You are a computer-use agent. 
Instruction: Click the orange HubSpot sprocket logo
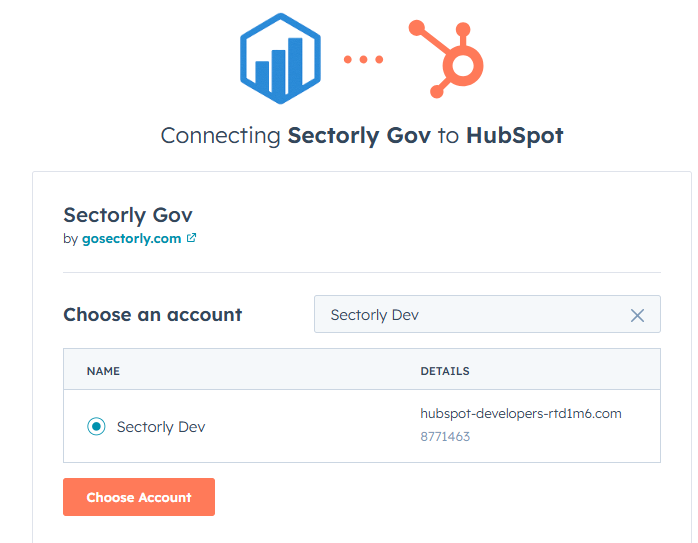click(451, 59)
